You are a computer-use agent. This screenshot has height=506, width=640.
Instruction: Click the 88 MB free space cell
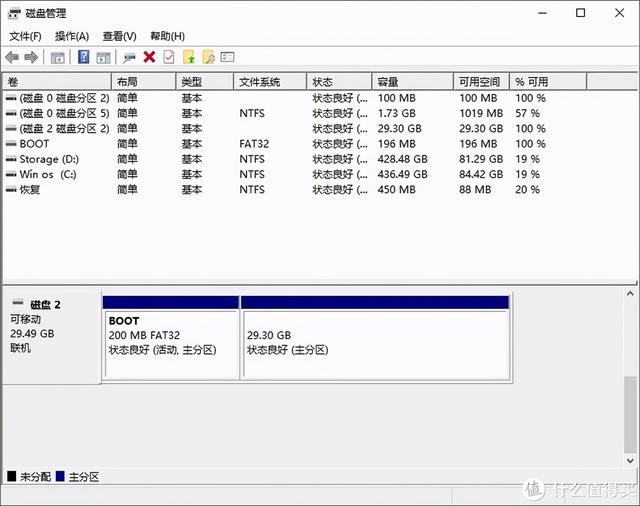(x=475, y=190)
